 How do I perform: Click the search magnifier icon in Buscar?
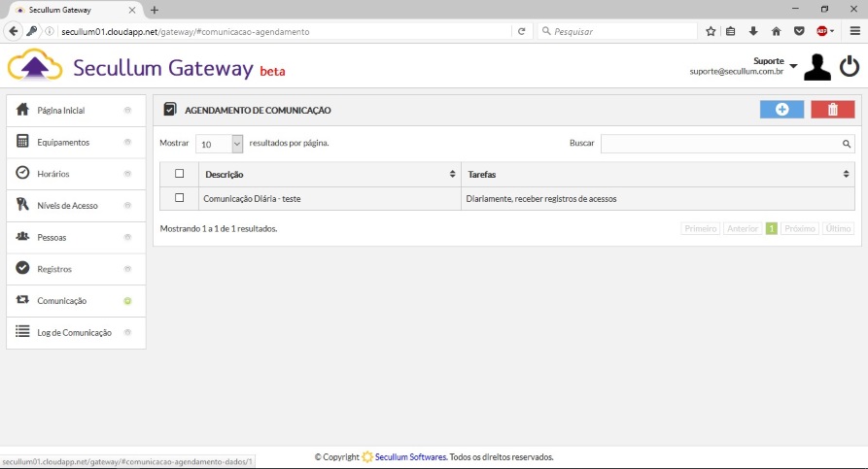click(847, 144)
